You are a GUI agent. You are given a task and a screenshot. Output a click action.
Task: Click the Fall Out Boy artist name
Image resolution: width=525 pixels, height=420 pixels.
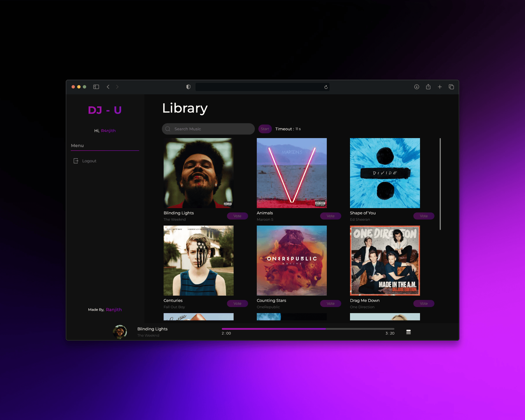click(174, 307)
